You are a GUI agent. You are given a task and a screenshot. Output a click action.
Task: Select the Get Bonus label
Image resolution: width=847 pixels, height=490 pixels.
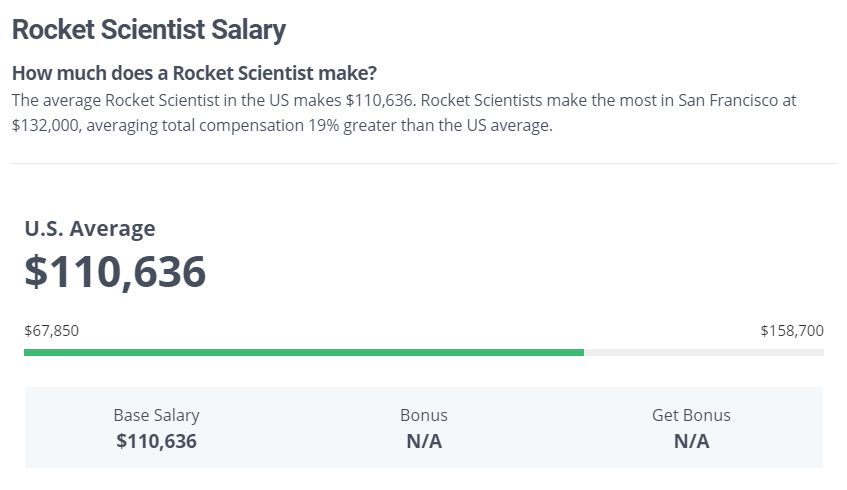691,415
